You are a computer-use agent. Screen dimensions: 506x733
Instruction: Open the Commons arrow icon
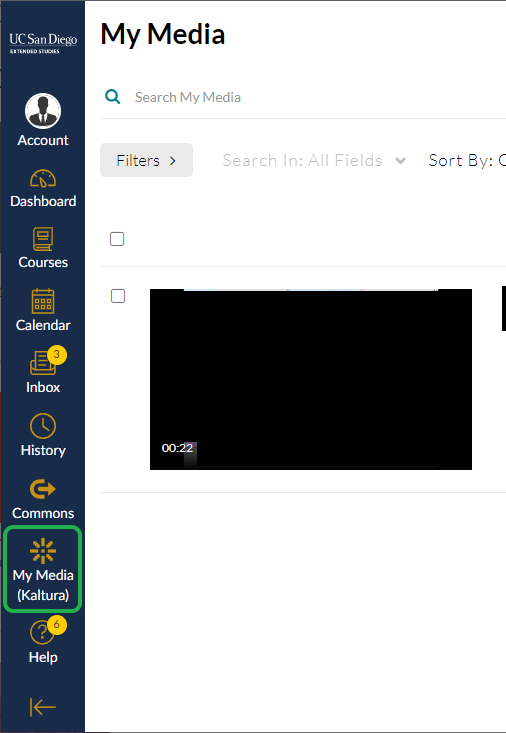[43, 489]
